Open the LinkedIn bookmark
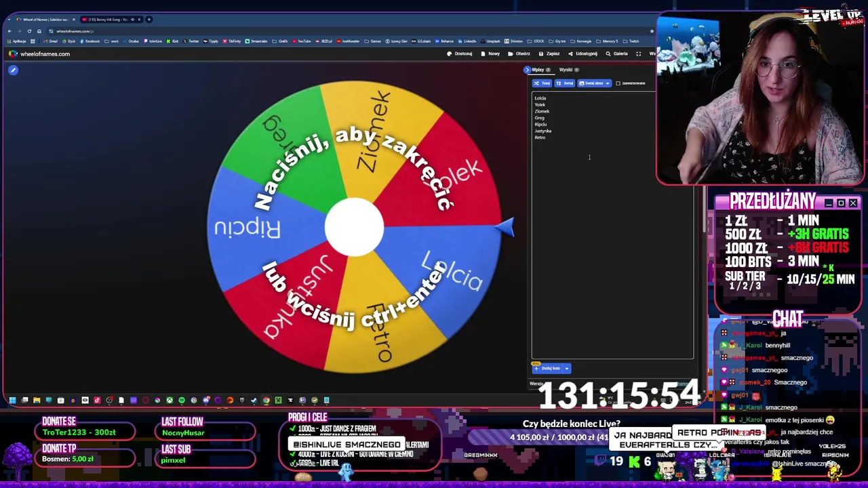This screenshot has height=488, width=868. [x=467, y=41]
